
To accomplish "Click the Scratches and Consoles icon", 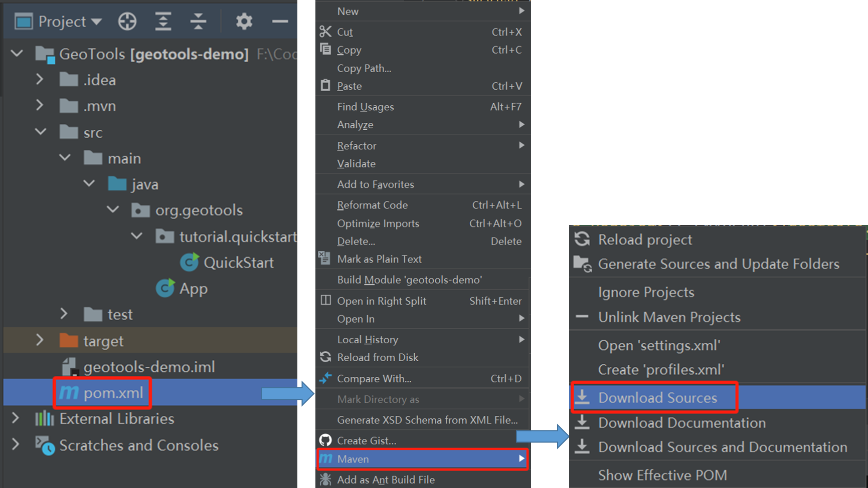I will pos(45,445).
